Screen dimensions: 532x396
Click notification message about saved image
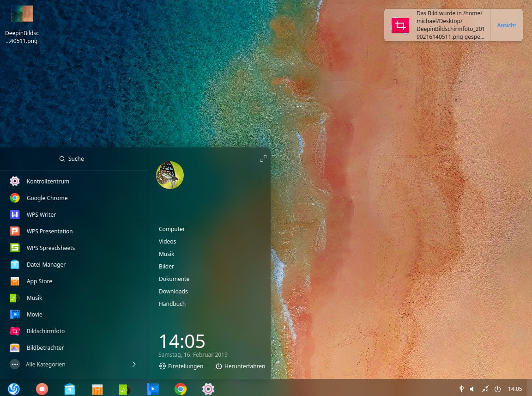point(450,25)
